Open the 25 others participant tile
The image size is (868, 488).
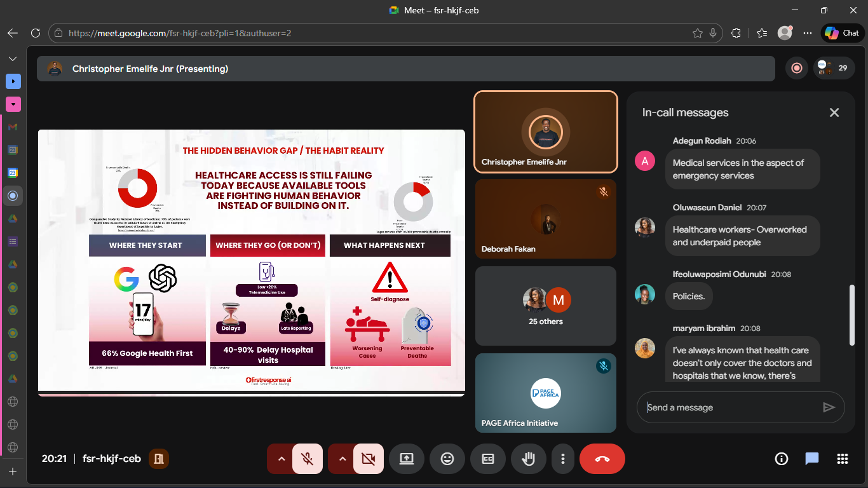pyautogui.click(x=546, y=306)
